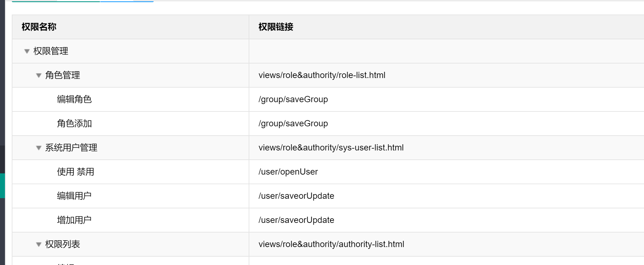Select the 编辑角色 row
Viewport: 644px width, 265px height.
328,99
